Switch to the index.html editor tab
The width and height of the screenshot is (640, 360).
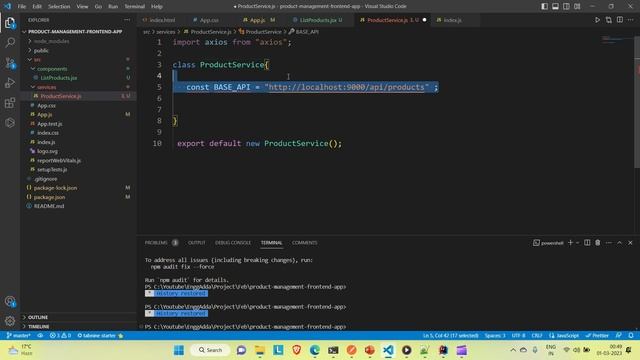pyautogui.click(x=161, y=20)
